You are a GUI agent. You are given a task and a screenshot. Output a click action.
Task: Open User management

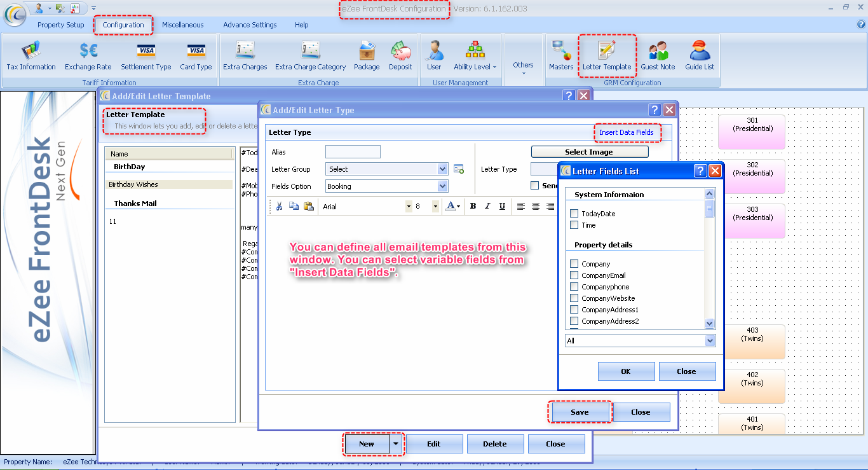[x=434, y=55]
